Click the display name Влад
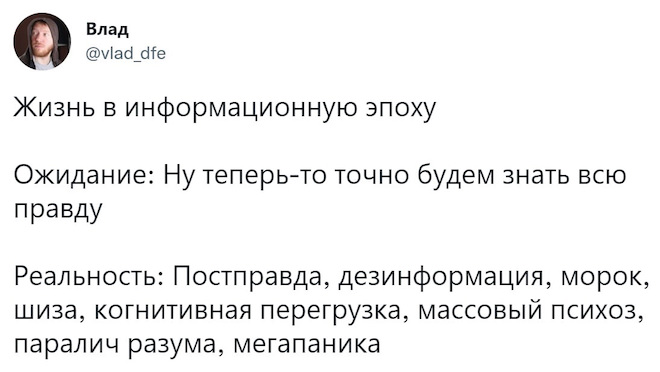This screenshot has width=660, height=372. [107, 30]
